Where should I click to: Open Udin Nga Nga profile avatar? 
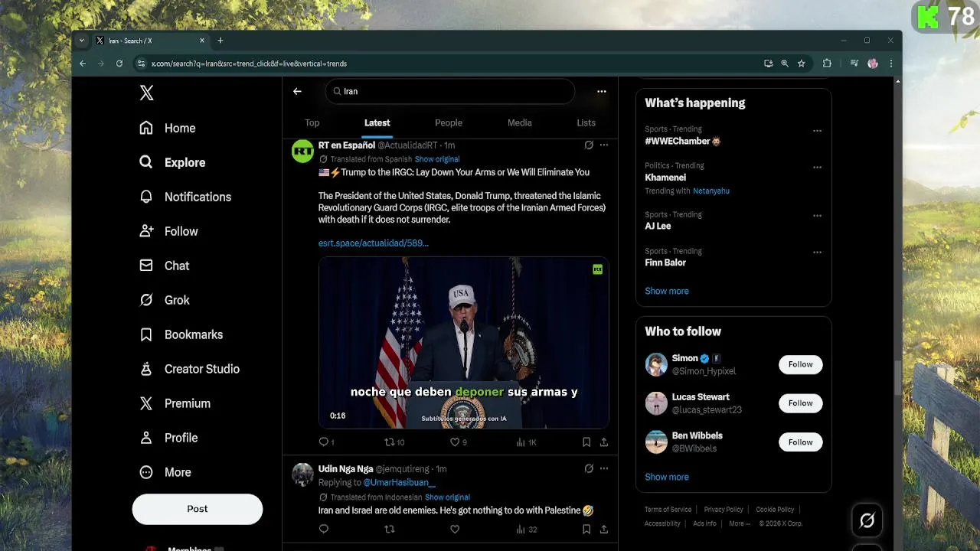[302, 474]
